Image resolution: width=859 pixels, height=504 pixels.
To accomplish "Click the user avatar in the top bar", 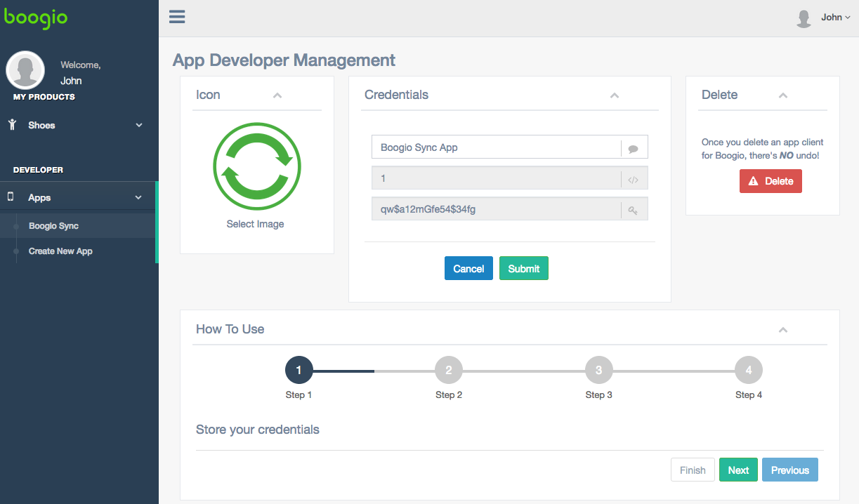I will tap(804, 18).
